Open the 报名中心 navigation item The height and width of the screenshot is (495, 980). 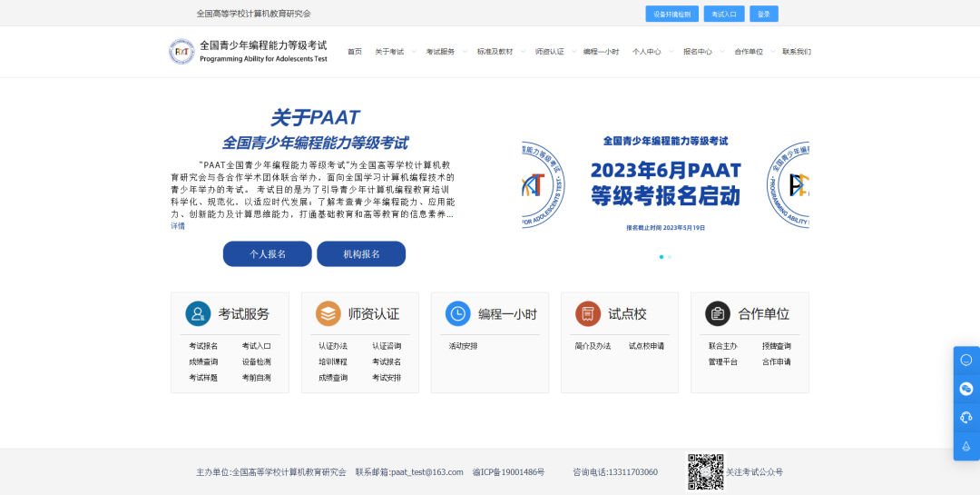pos(698,52)
